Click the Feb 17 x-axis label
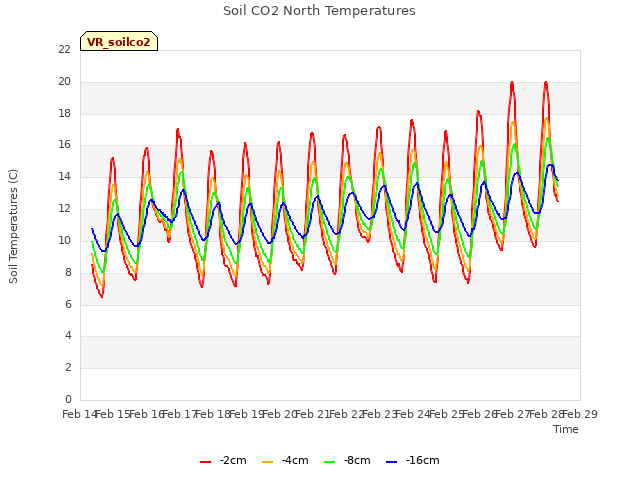This screenshot has height=480, width=640. tap(180, 414)
